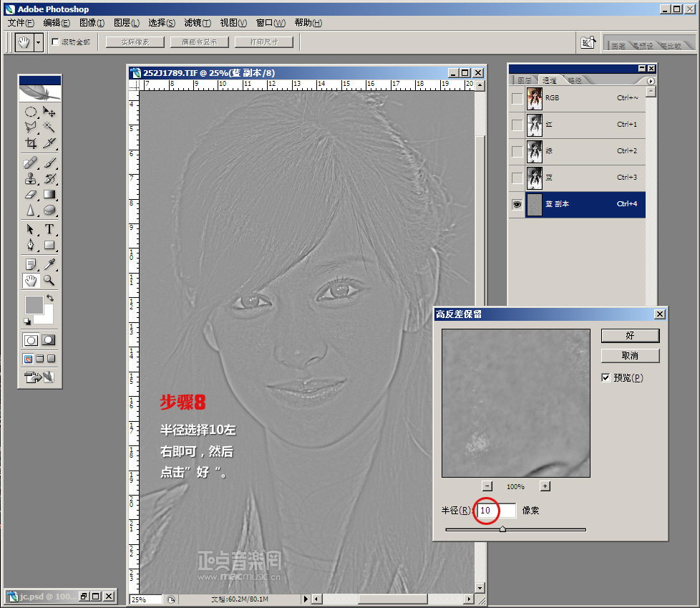Show the RGB channel visibility box
Screen dimensions: 700x608
click(x=517, y=98)
